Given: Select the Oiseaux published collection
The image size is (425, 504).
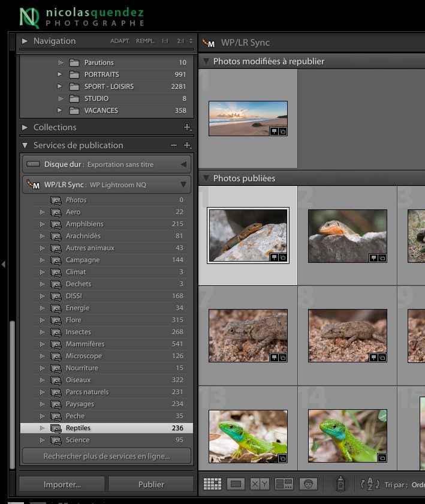Looking at the screenshot, I should click(x=79, y=380).
